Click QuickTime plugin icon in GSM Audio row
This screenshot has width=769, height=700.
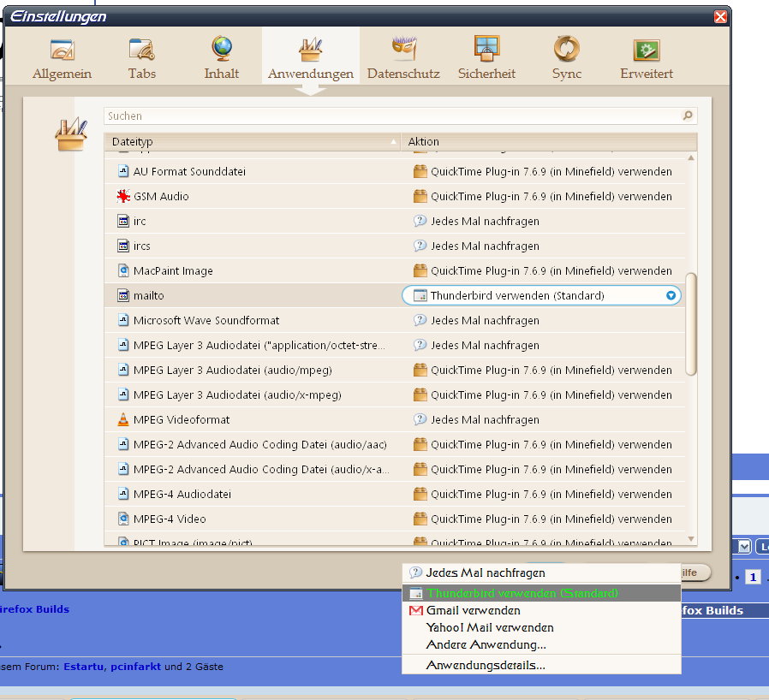tap(420, 196)
